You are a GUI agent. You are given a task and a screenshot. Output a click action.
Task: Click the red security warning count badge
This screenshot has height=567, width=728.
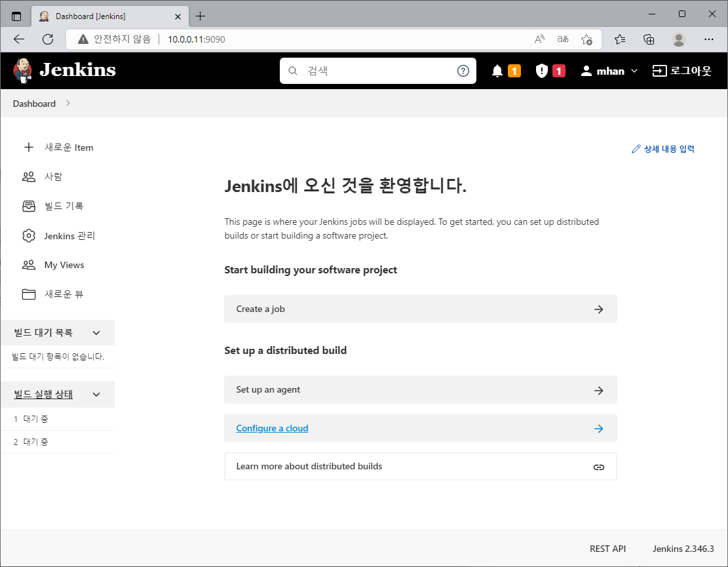[558, 71]
